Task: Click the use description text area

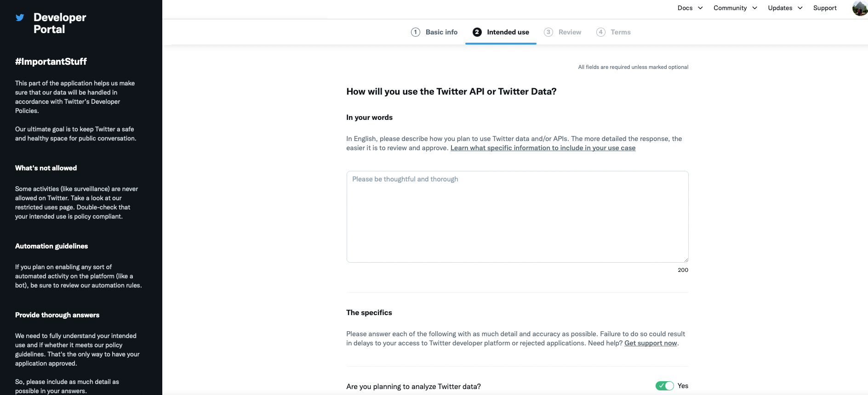Action: [x=517, y=217]
